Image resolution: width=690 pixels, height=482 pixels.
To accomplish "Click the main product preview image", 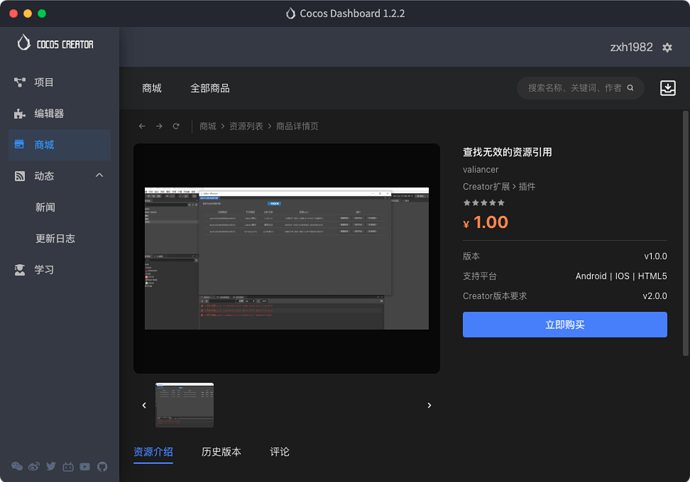I will (x=286, y=258).
